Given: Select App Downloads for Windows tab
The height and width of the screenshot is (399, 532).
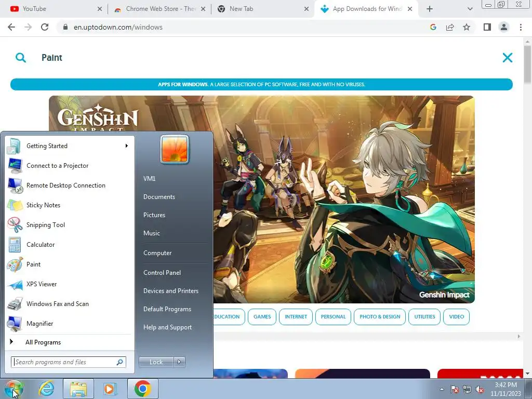Looking at the screenshot, I should [366, 9].
